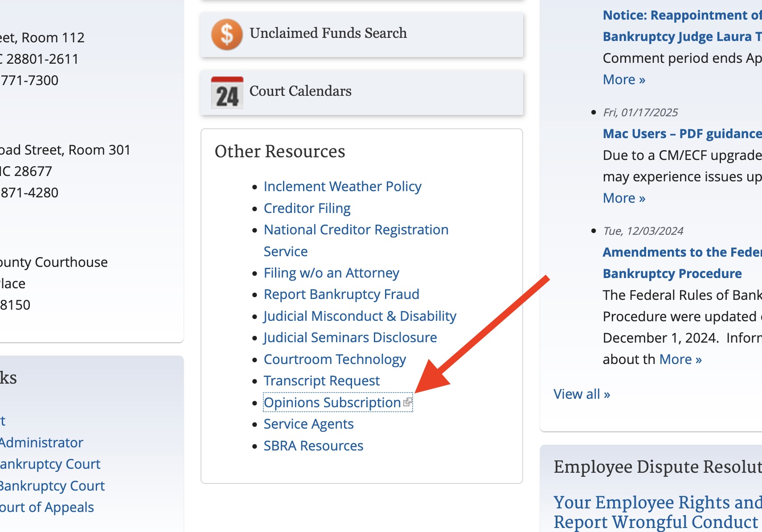
Task: Open Service Agents page
Action: pos(308,424)
